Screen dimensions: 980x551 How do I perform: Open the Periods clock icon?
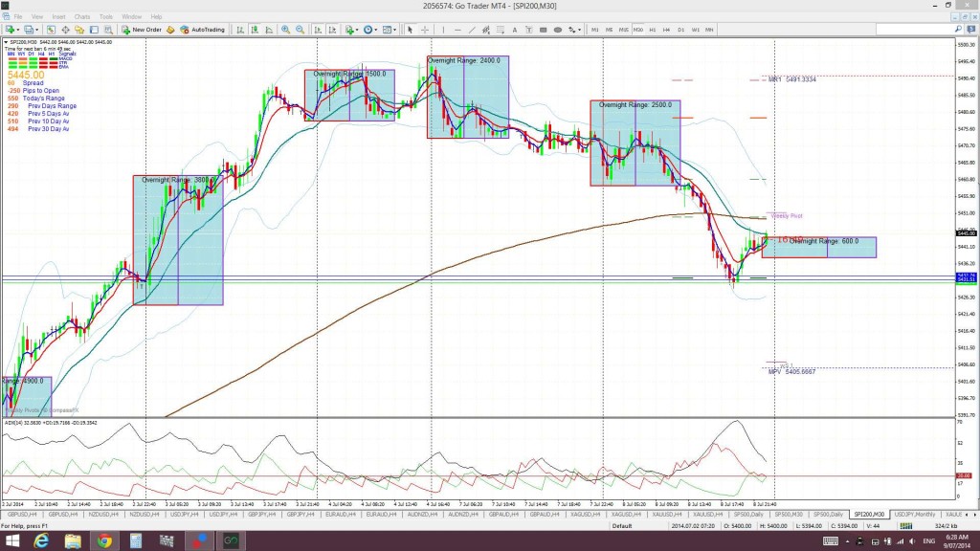(x=368, y=30)
